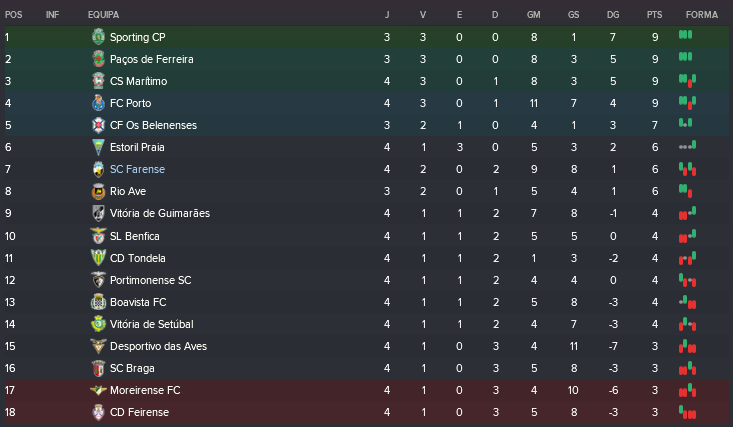
Task: Open the SC Farense team link
Action: point(137,170)
